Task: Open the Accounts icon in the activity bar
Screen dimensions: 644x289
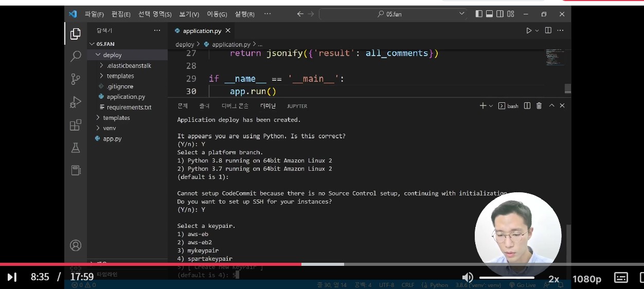Action: [x=76, y=245]
